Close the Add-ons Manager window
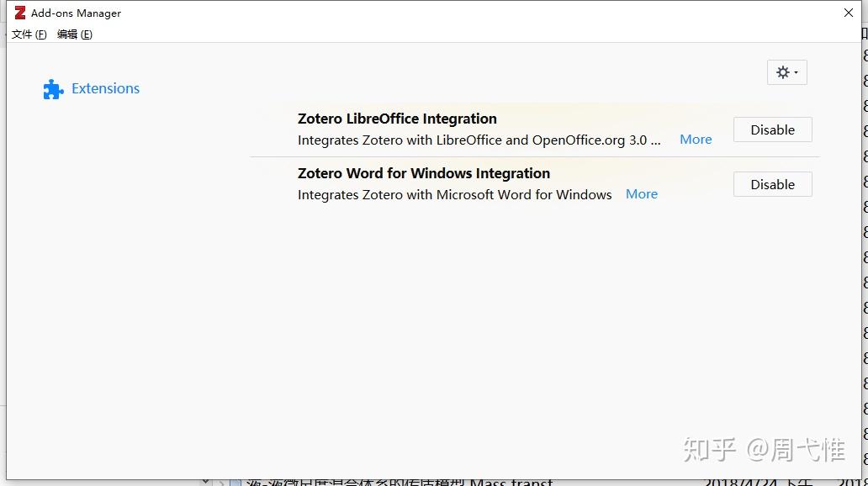 pos(849,13)
